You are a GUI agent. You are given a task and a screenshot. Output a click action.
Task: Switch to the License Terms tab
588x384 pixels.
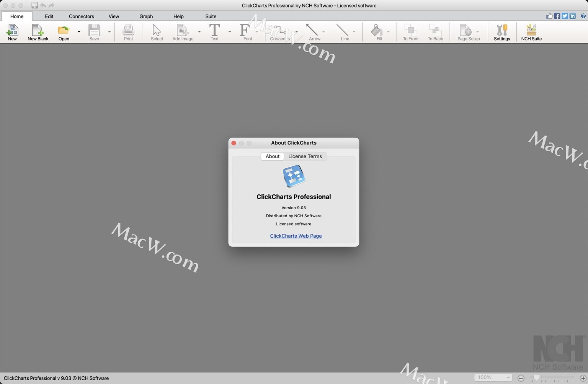[x=305, y=156]
